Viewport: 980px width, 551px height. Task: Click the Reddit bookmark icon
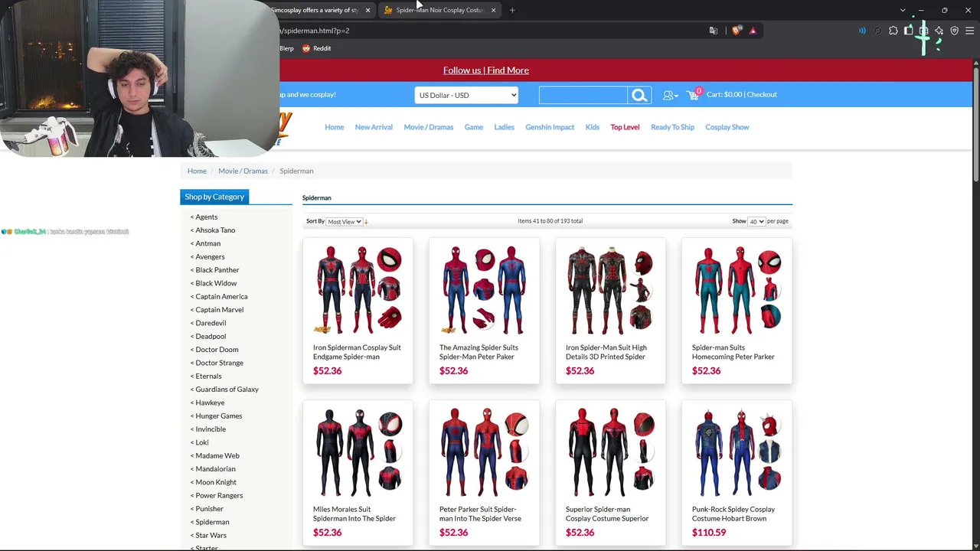[306, 48]
